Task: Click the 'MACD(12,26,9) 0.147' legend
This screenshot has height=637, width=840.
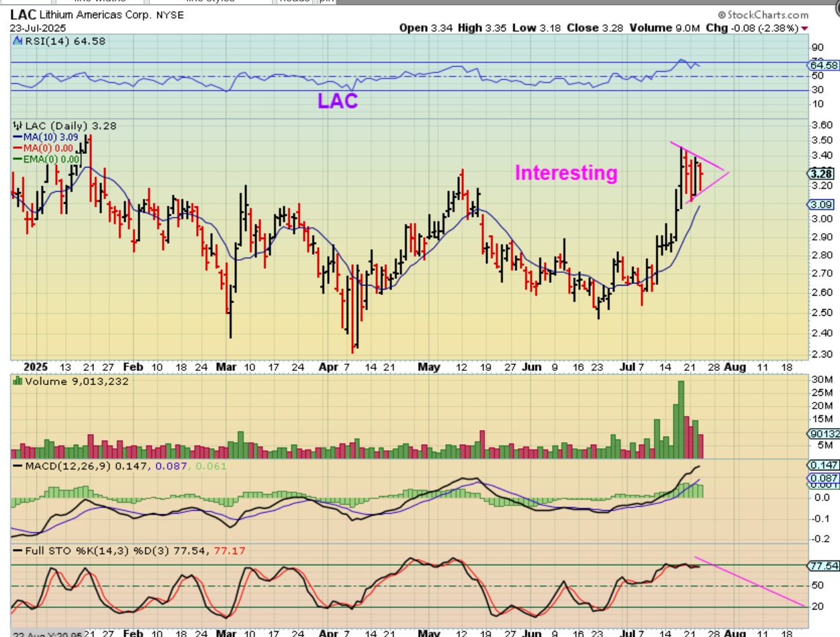Action: click(x=87, y=466)
